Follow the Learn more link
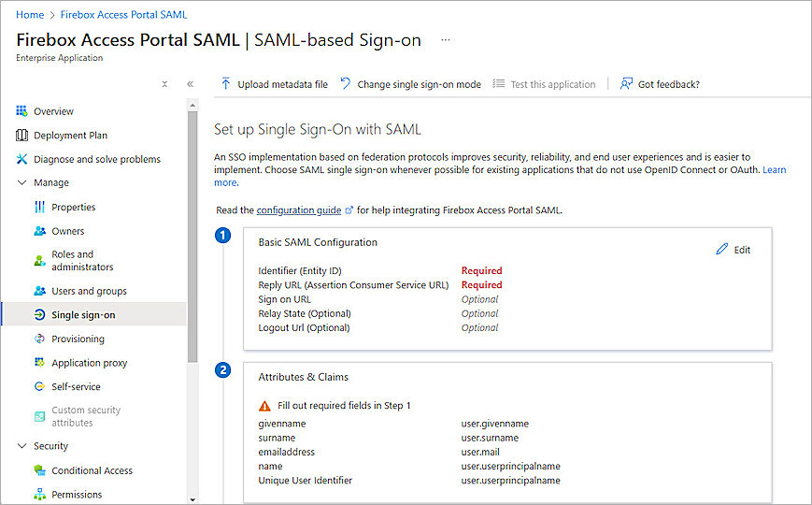 pos(775,169)
